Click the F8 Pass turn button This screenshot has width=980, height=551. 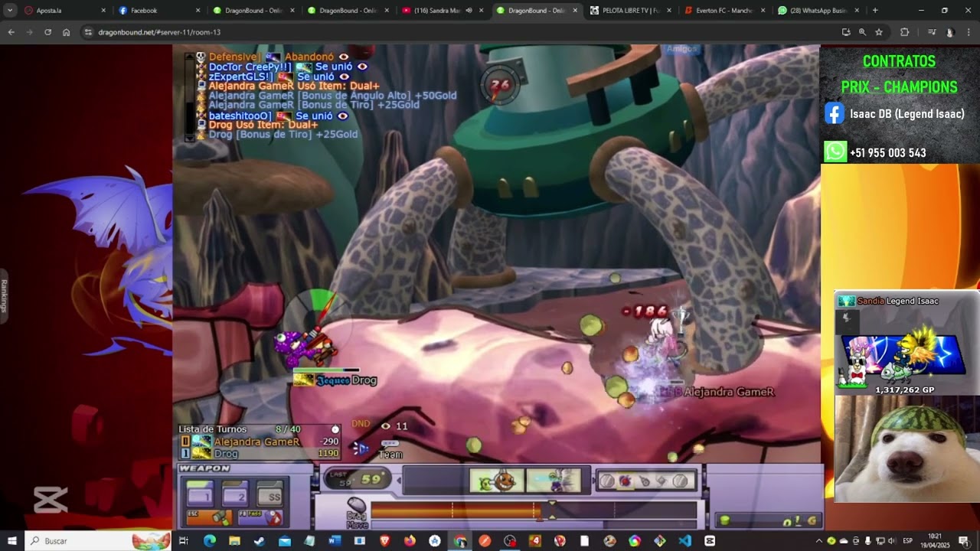[x=260, y=517]
